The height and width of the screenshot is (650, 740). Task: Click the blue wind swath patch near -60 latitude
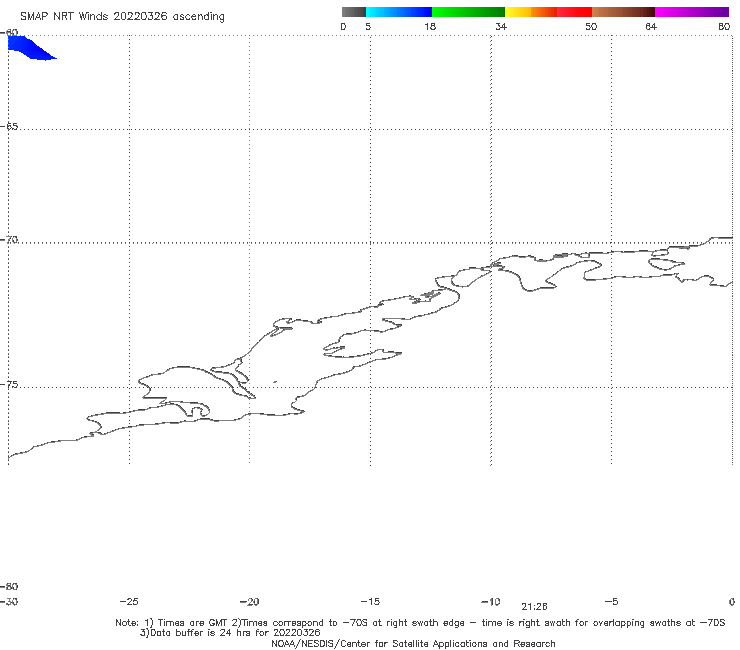(29, 48)
